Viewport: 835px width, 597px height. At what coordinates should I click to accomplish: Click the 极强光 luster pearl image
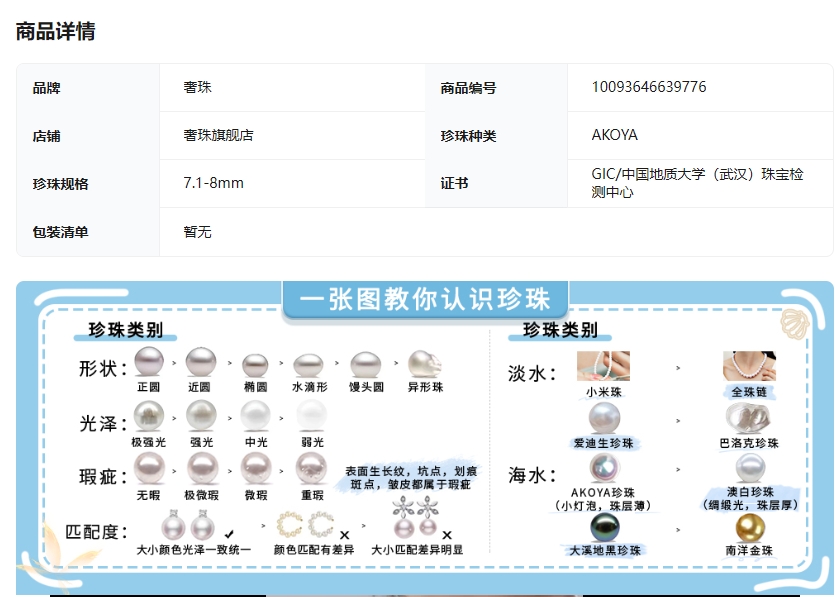149,415
